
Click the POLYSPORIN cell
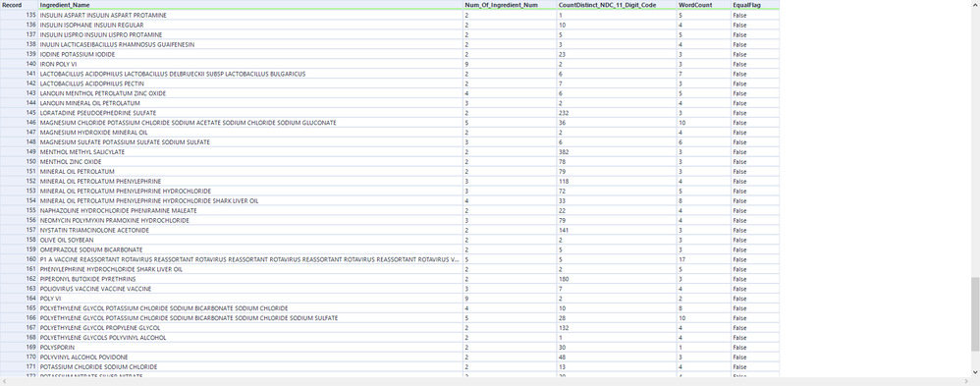pos(250,348)
